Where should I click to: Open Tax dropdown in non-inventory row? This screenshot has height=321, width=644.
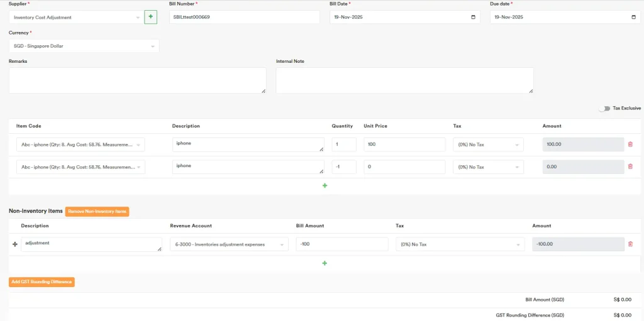pos(460,244)
